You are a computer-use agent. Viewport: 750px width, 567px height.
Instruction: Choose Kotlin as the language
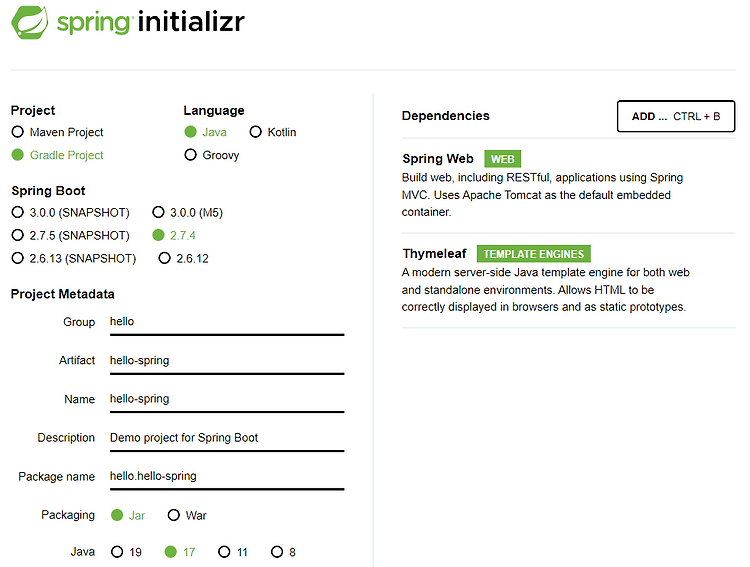click(256, 132)
